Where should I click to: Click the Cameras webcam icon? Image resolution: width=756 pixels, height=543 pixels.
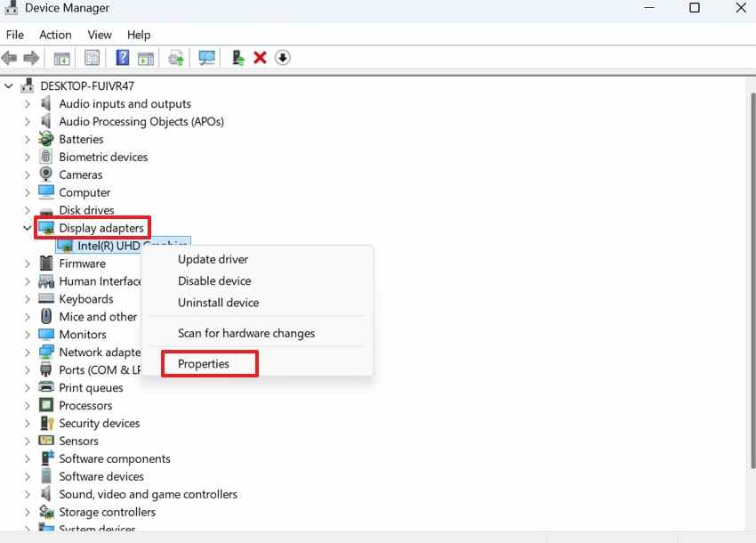pyautogui.click(x=45, y=174)
